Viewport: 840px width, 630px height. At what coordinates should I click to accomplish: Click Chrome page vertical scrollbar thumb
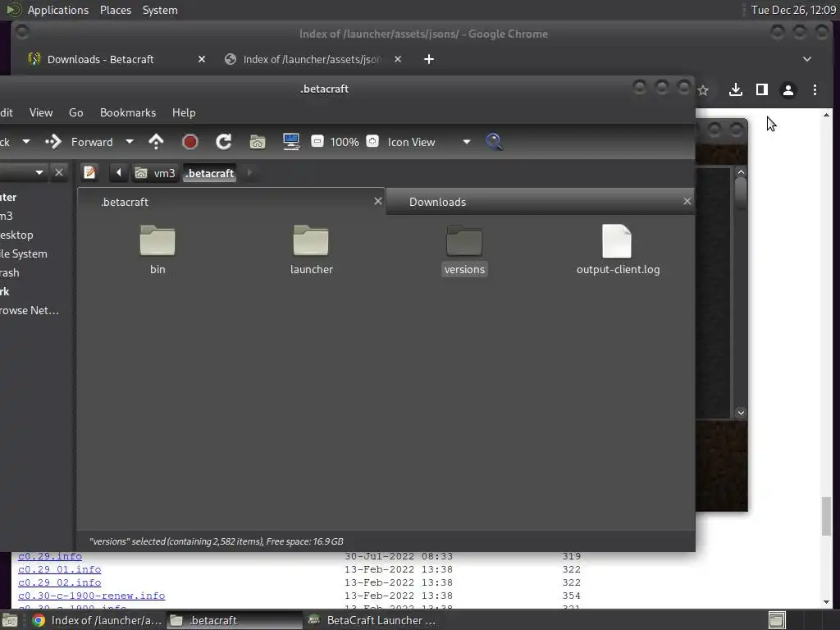coord(827,516)
